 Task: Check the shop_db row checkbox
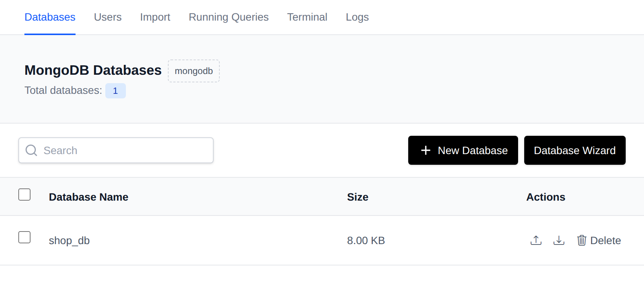pos(24,237)
